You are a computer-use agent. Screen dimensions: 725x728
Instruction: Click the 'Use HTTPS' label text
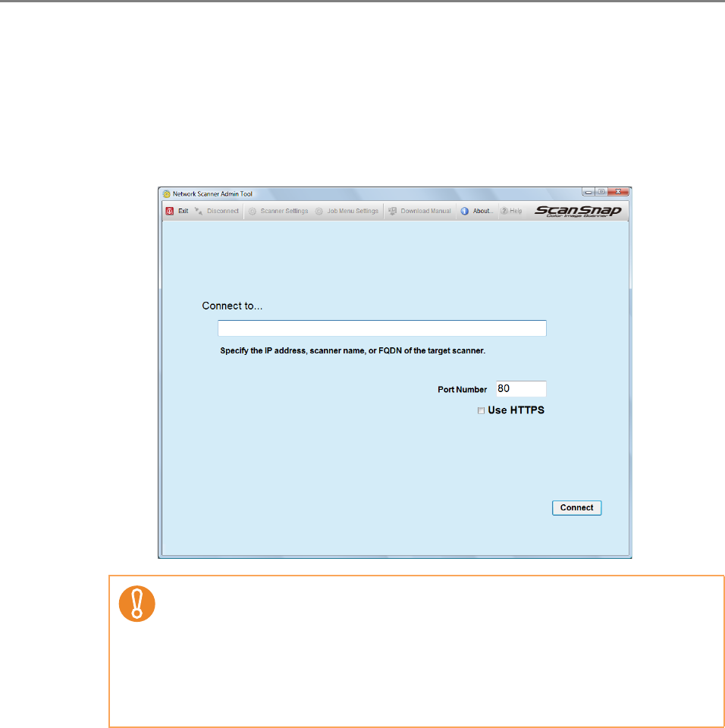(x=516, y=410)
